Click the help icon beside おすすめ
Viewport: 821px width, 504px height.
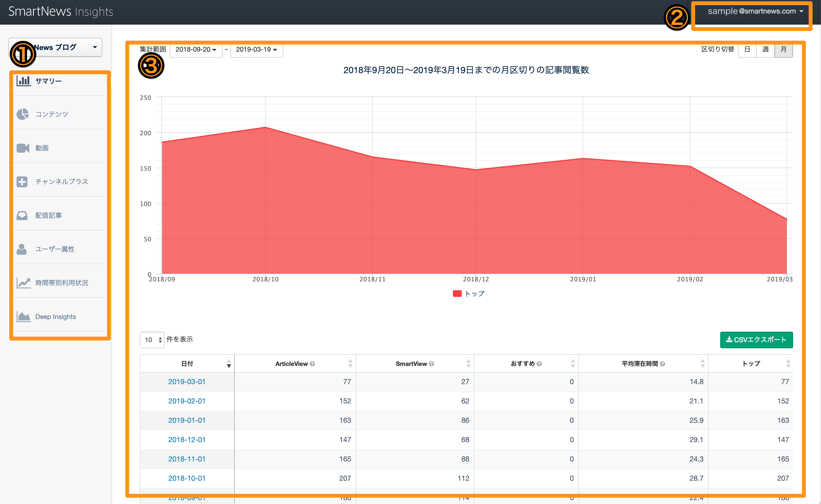539,364
